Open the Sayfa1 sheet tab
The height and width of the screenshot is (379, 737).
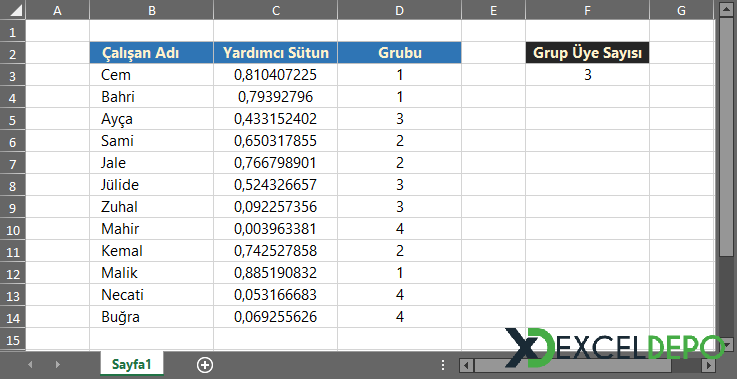[x=132, y=364]
